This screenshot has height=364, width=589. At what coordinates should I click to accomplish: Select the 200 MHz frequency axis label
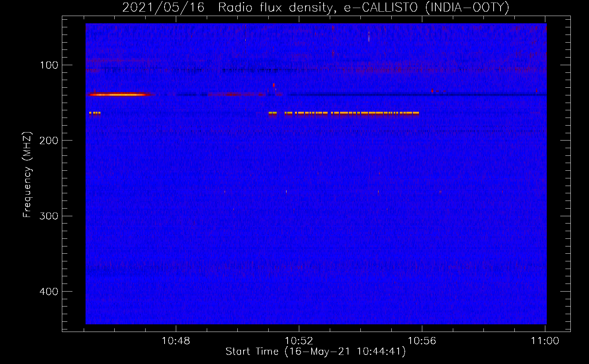coord(49,141)
